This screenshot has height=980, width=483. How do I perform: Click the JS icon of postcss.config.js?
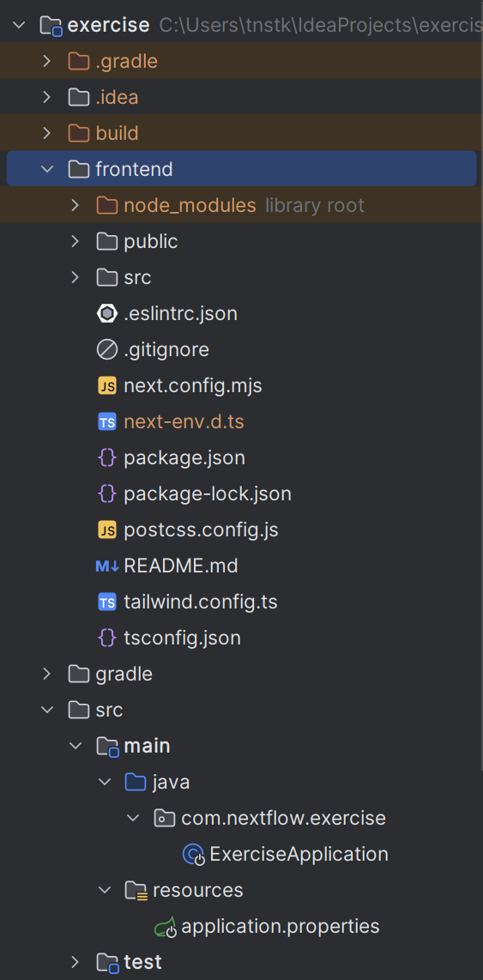tap(107, 530)
